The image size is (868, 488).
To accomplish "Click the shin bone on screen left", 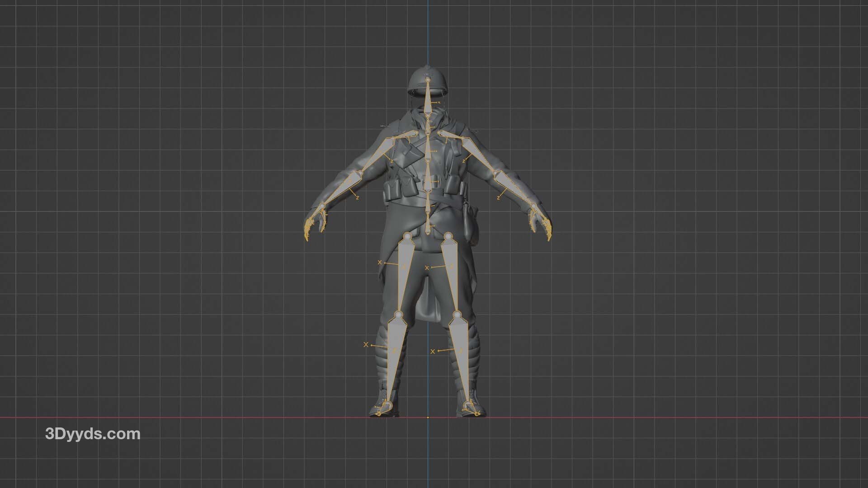I will click(393, 348).
